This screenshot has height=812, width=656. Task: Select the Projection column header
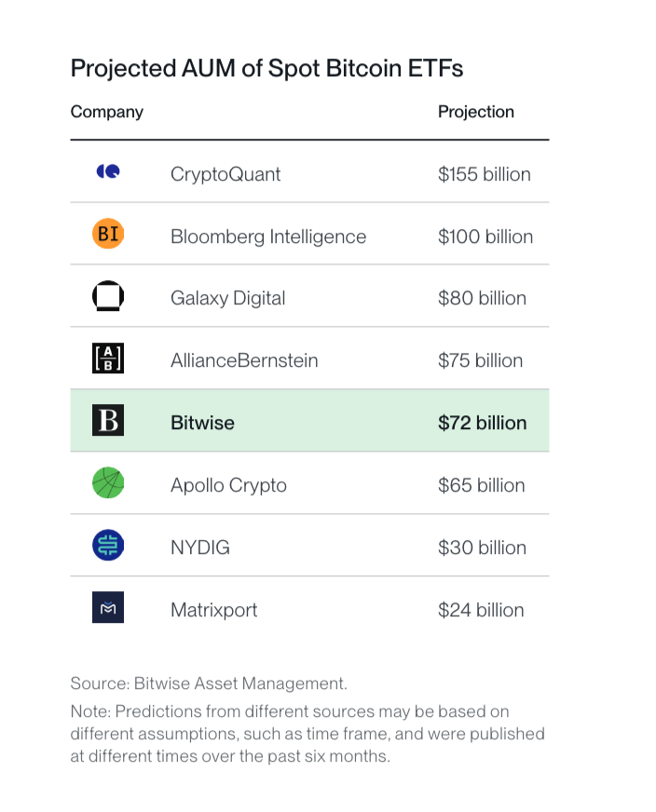[x=475, y=112]
